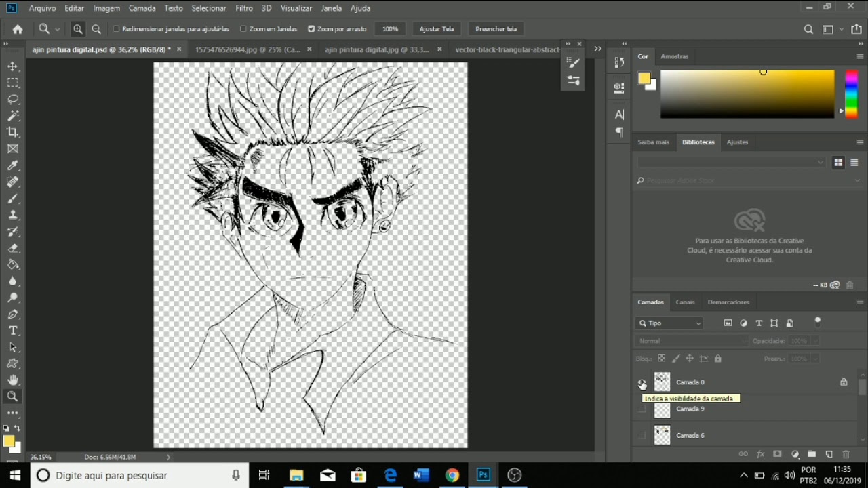Image resolution: width=868 pixels, height=488 pixels.
Task: Toggle the pixel layers filter
Action: coord(728,323)
